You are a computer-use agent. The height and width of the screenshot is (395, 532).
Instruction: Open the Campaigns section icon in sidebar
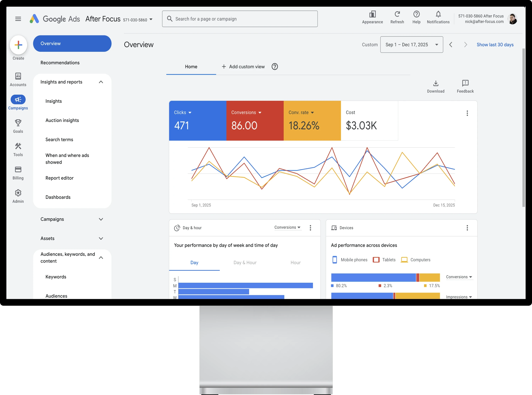tap(18, 100)
